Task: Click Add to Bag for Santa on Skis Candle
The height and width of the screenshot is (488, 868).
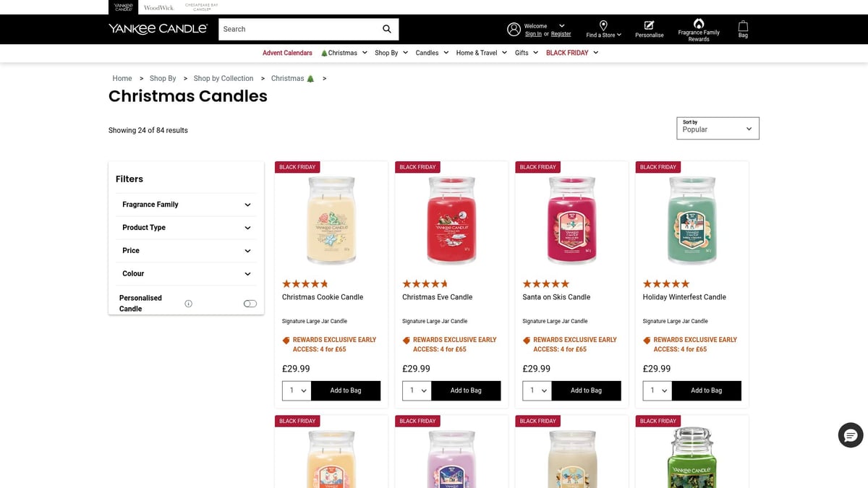Action: [586, 390]
